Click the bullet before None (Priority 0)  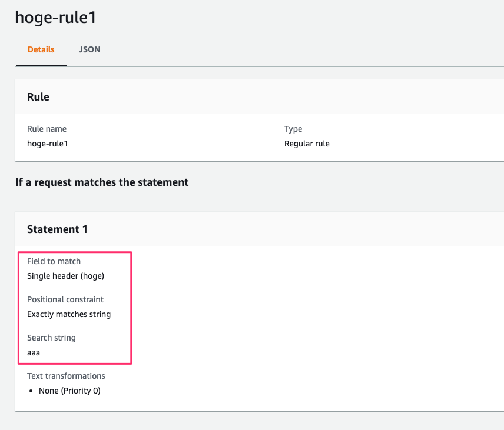(32, 391)
